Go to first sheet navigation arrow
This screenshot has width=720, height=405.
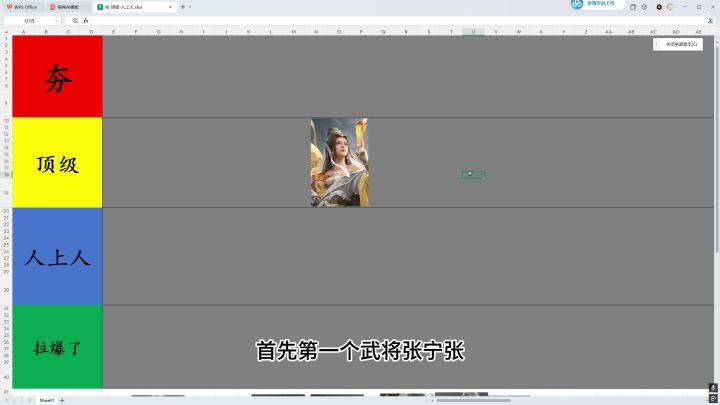tap(6, 400)
